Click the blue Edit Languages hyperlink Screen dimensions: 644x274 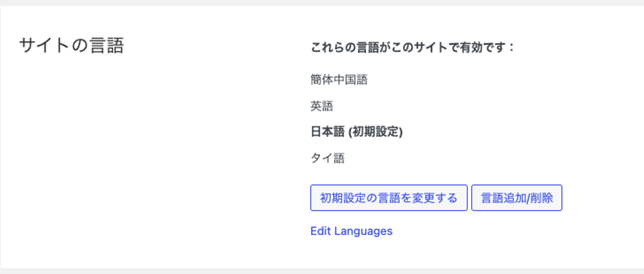pos(351,231)
